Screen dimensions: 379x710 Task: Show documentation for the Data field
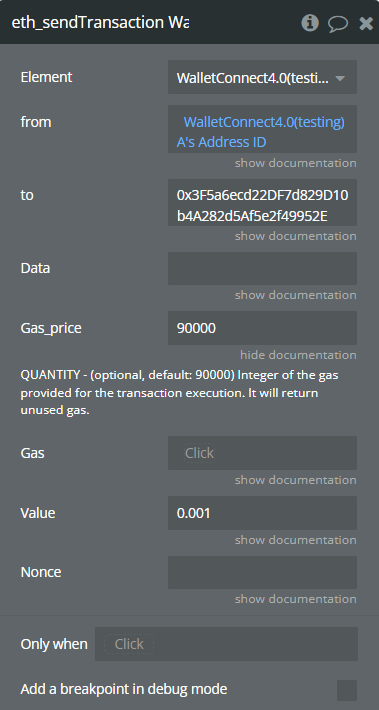(x=295, y=295)
